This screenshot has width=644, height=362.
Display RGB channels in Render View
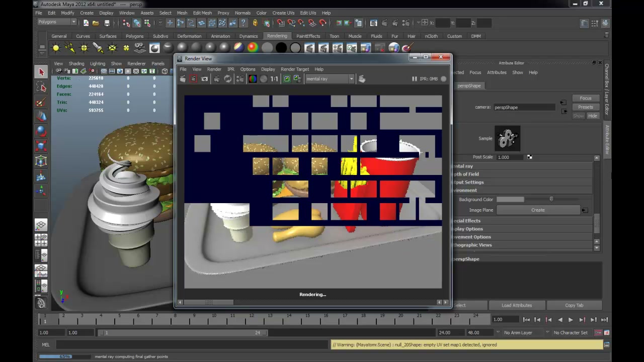tap(253, 79)
